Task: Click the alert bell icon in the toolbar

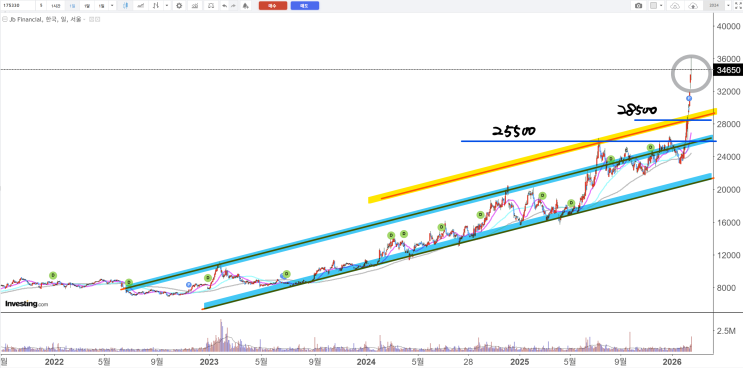Action: 245,6
